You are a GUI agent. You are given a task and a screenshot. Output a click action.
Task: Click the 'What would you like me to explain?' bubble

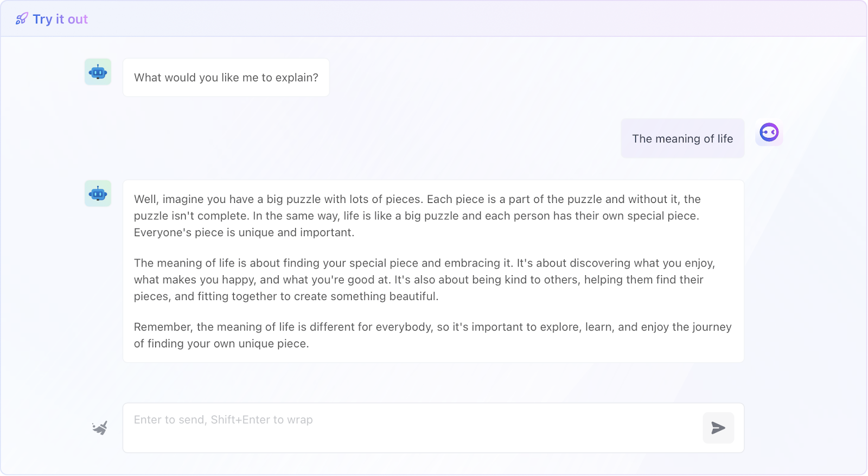pos(226,78)
